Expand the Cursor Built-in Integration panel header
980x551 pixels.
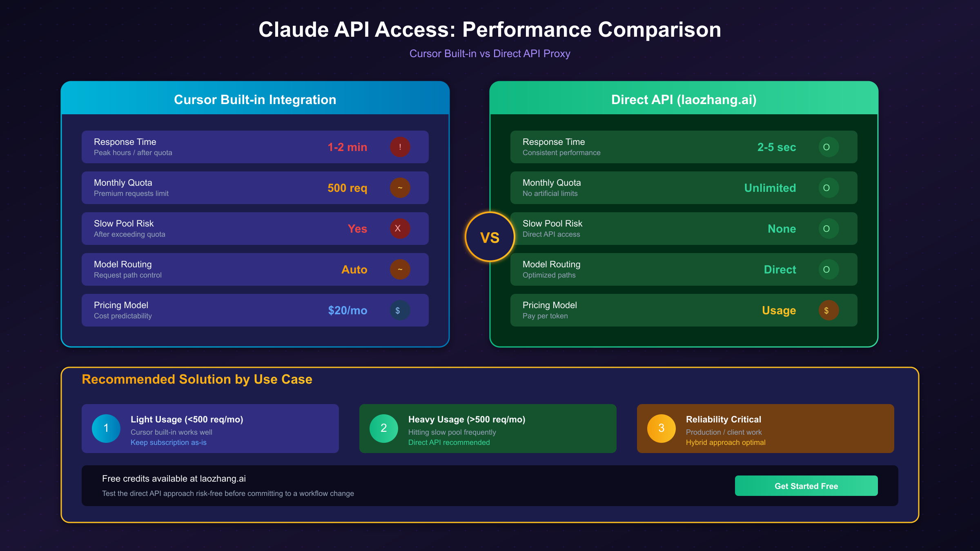click(255, 99)
